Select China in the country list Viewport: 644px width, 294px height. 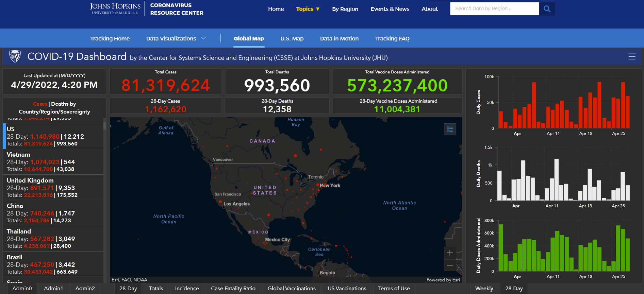(x=53, y=213)
